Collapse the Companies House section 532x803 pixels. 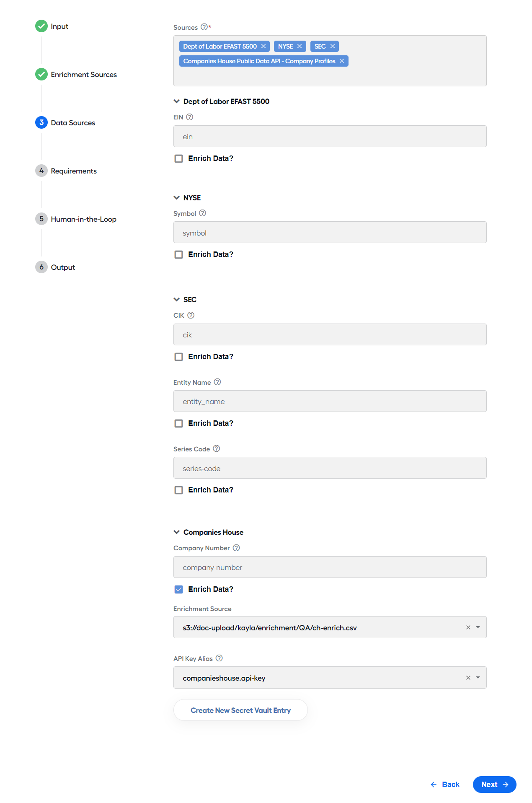click(x=177, y=532)
